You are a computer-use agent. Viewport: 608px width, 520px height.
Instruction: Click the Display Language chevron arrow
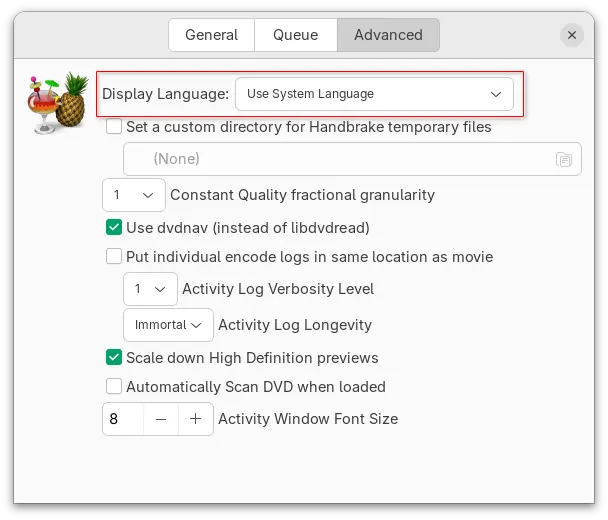tap(496, 94)
